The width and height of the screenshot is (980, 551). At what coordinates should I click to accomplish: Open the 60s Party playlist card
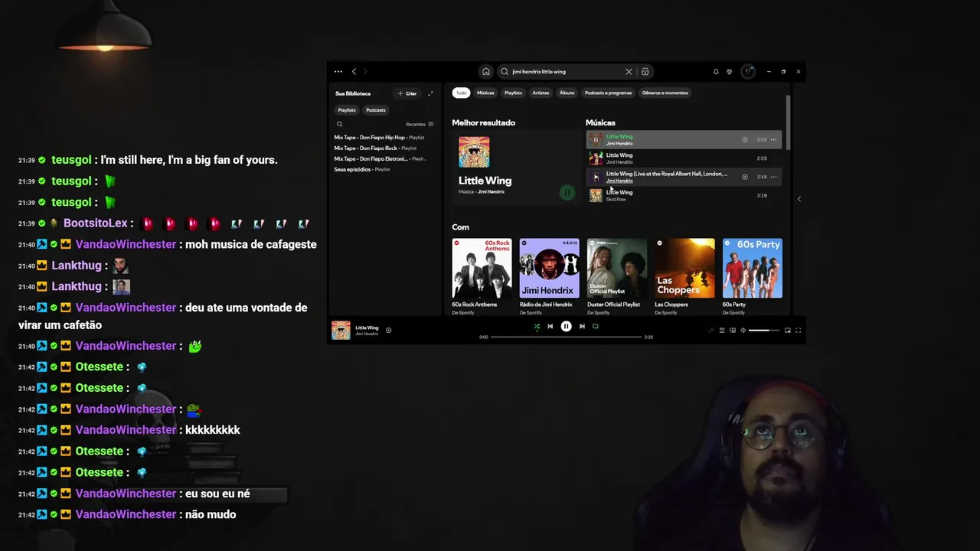click(x=752, y=277)
